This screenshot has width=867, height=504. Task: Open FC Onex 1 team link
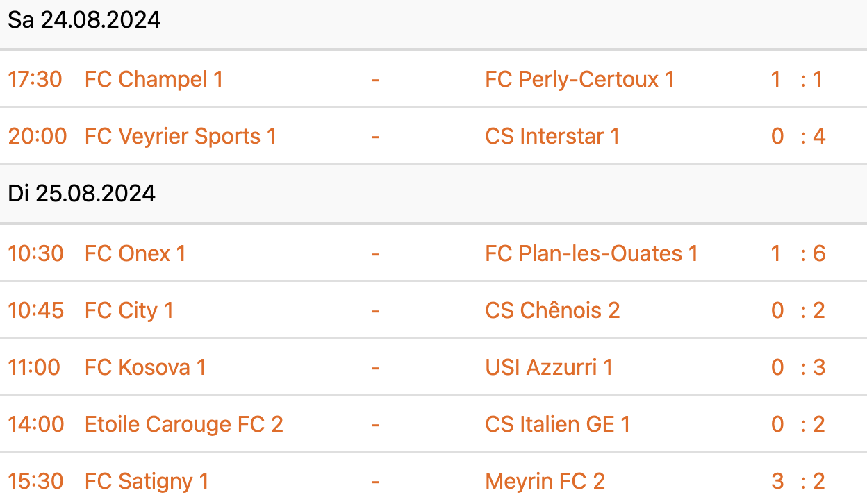point(135,253)
